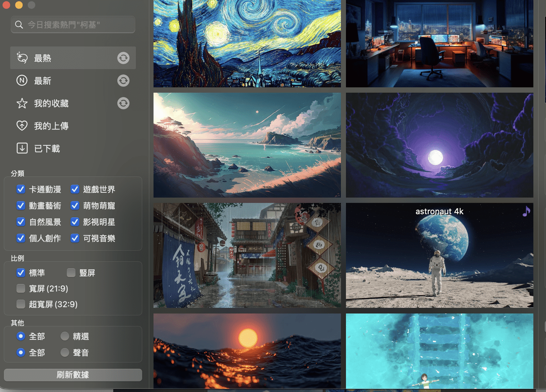Uncheck the 動畫藝術 category
The image size is (546, 392).
click(x=20, y=206)
